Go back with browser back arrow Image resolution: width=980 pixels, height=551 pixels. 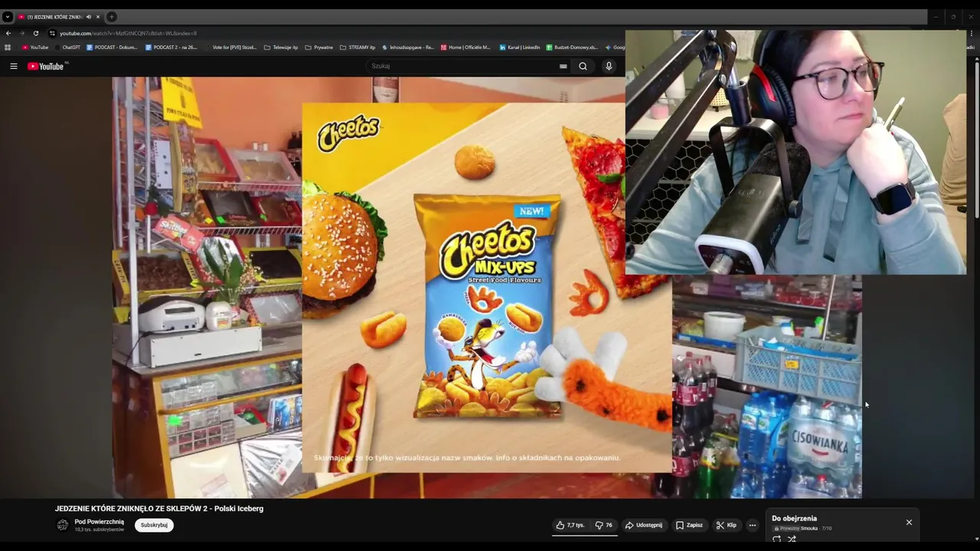[x=8, y=33]
